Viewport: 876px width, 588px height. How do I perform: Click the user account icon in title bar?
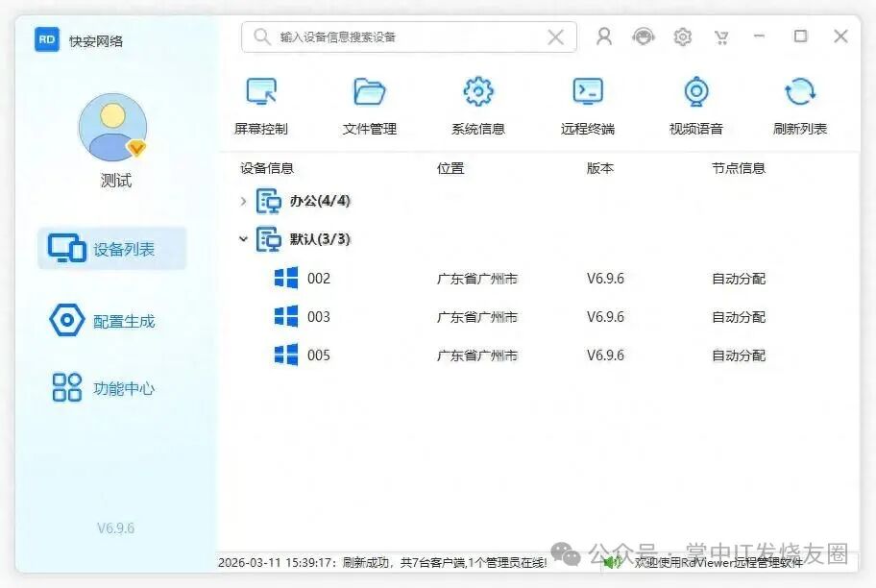pyautogui.click(x=604, y=37)
